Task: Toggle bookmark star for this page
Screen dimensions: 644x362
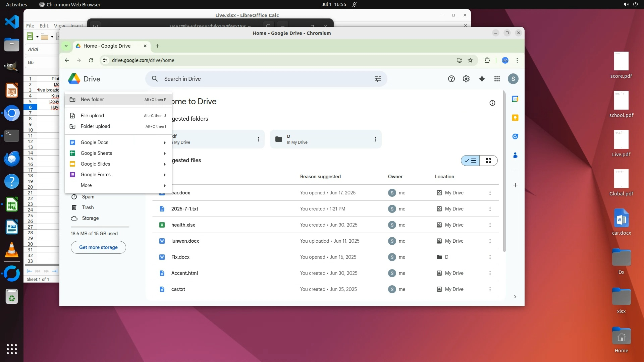Action: pyautogui.click(x=470, y=60)
